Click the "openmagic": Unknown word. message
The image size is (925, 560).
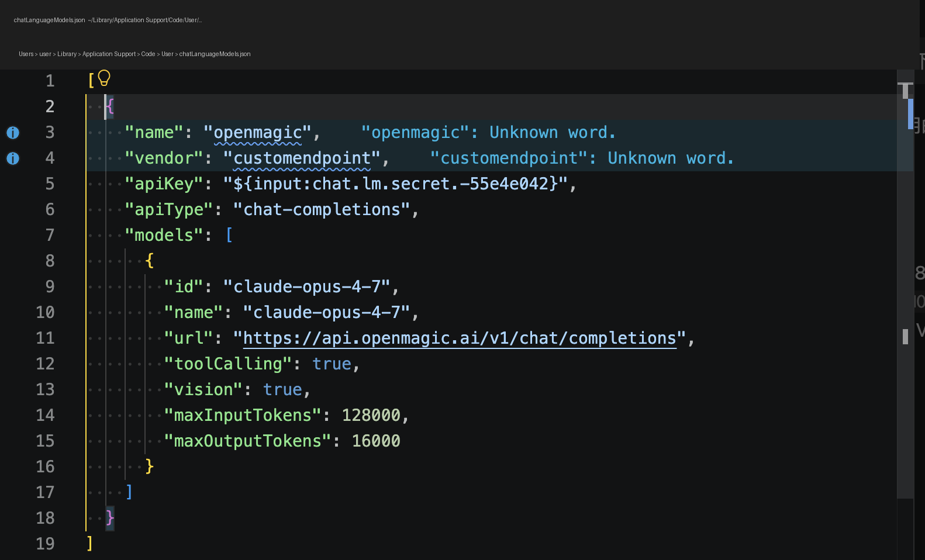click(x=488, y=133)
